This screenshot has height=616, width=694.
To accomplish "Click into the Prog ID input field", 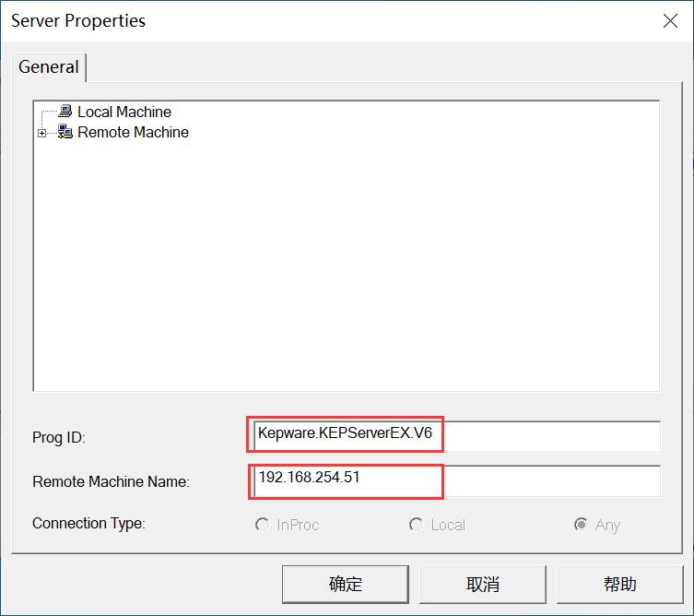I will tap(457, 437).
